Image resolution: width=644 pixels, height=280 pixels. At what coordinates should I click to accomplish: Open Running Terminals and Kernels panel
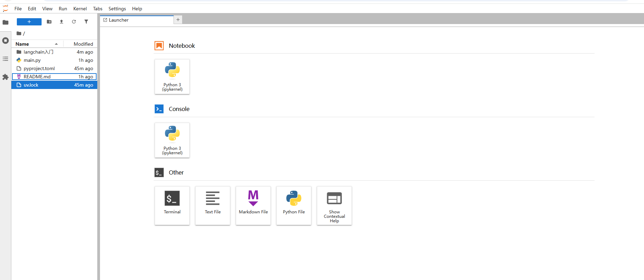pyautogui.click(x=5, y=41)
